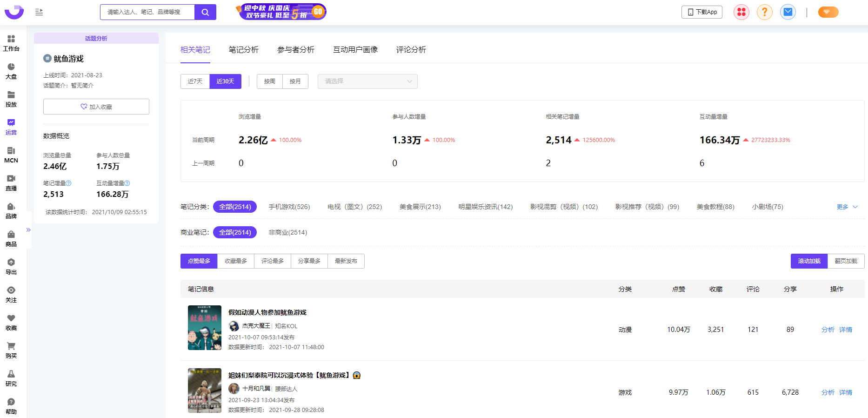
Task: Select the 按月 monthly toggle
Action: coord(295,81)
